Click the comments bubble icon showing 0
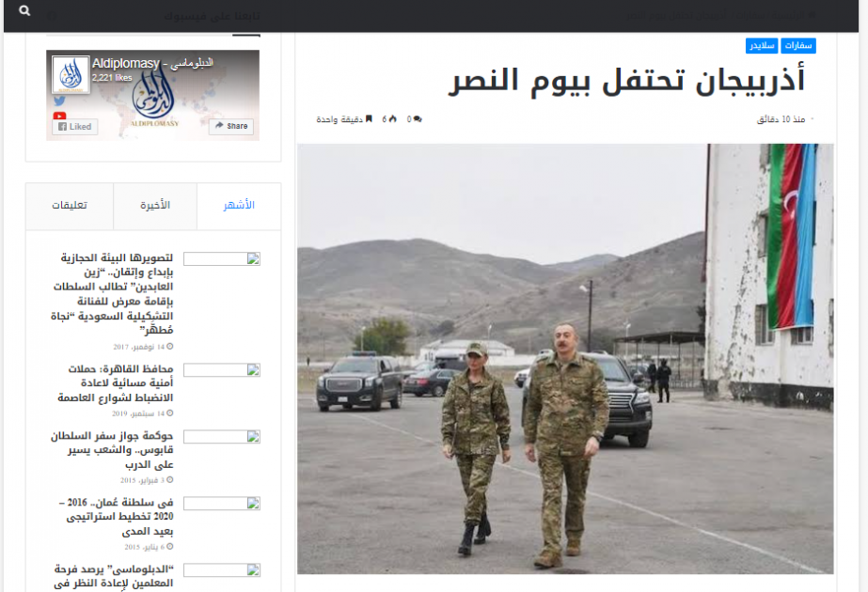The height and width of the screenshot is (592, 868). click(418, 119)
